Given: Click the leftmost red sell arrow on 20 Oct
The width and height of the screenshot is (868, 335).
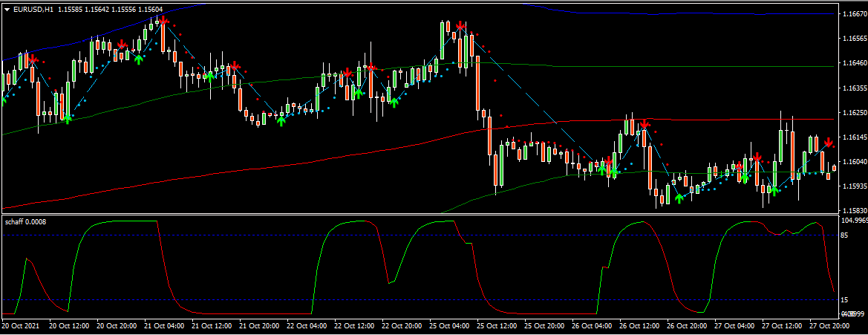Looking at the screenshot, I should 32,59.
